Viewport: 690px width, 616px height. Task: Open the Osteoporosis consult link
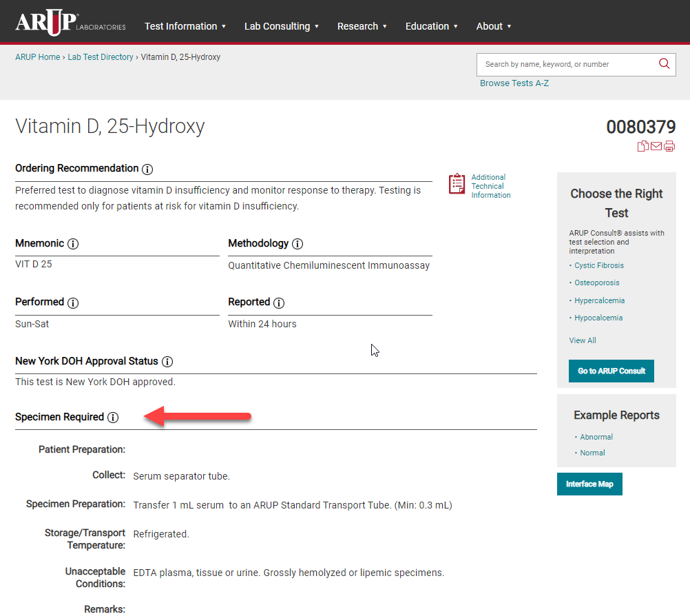597,283
